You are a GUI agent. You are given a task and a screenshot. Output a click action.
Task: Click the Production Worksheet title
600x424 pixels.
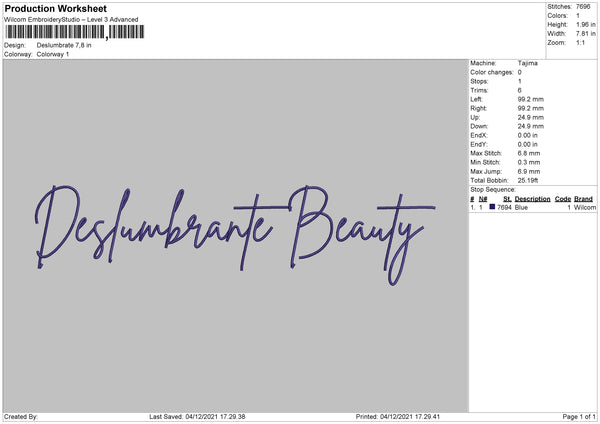point(55,8)
